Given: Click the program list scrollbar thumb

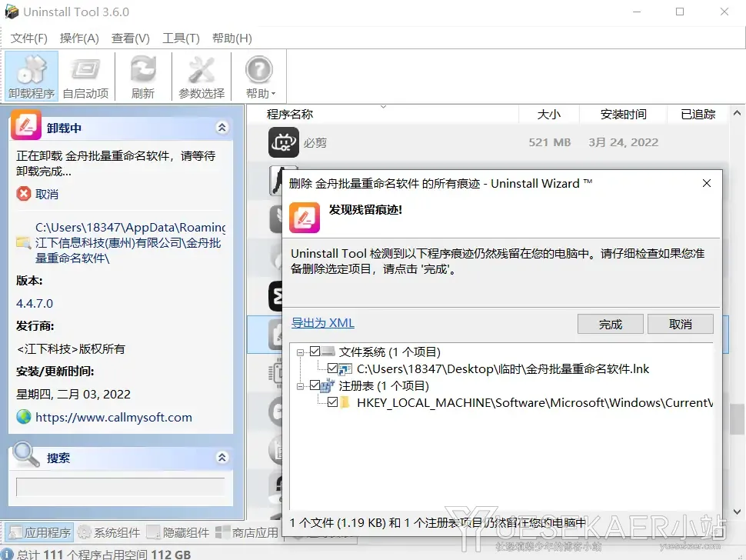Looking at the screenshot, I should pos(737,419).
